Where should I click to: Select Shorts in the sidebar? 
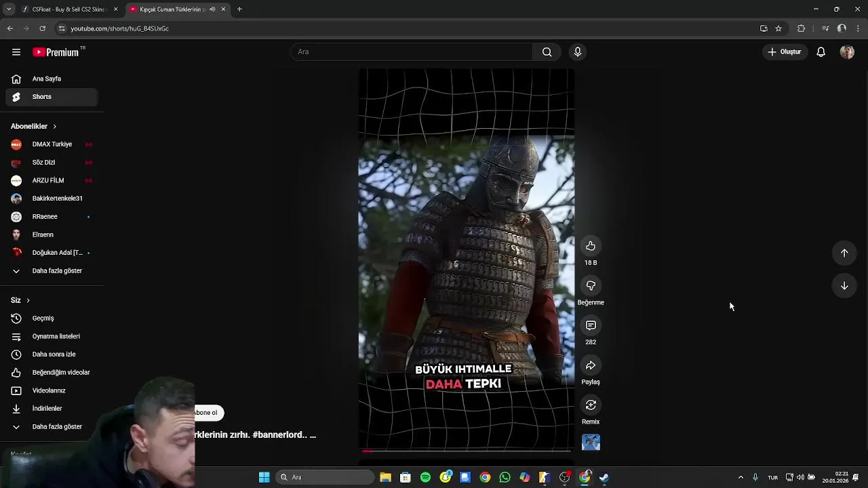pyautogui.click(x=52, y=97)
